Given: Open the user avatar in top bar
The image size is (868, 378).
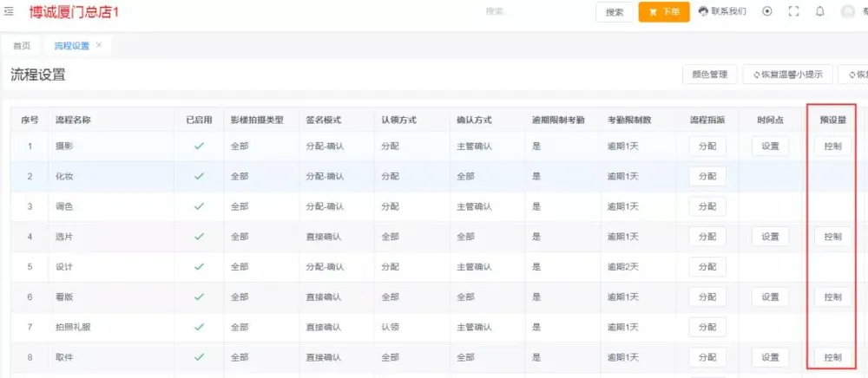Looking at the screenshot, I should coord(848,11).
